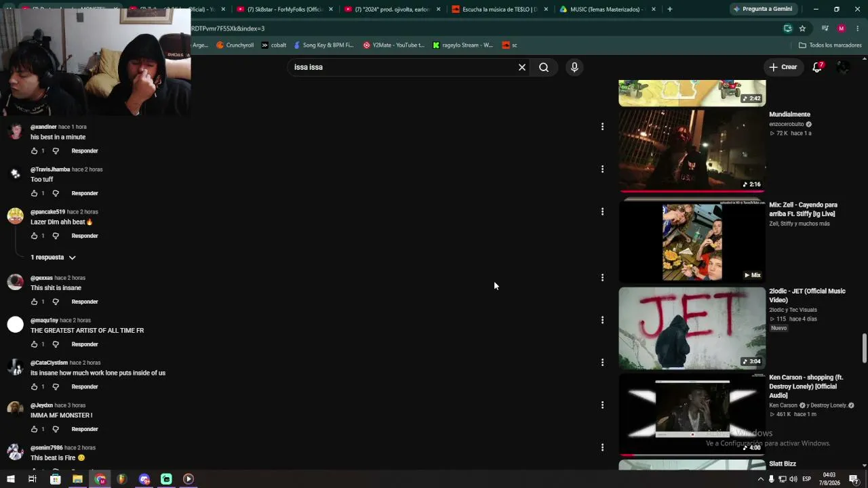This screenshot has height=488, width=868.
Task: Like the "This shit is insane" comment
Action: pyautogui.click(x=34, y=302)
